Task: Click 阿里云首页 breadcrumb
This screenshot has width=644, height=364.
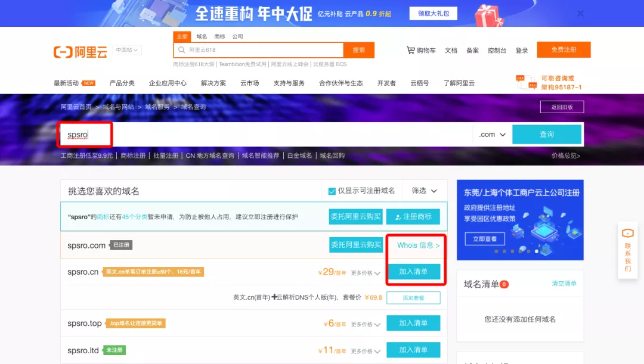Action: [x=76, y=107]
